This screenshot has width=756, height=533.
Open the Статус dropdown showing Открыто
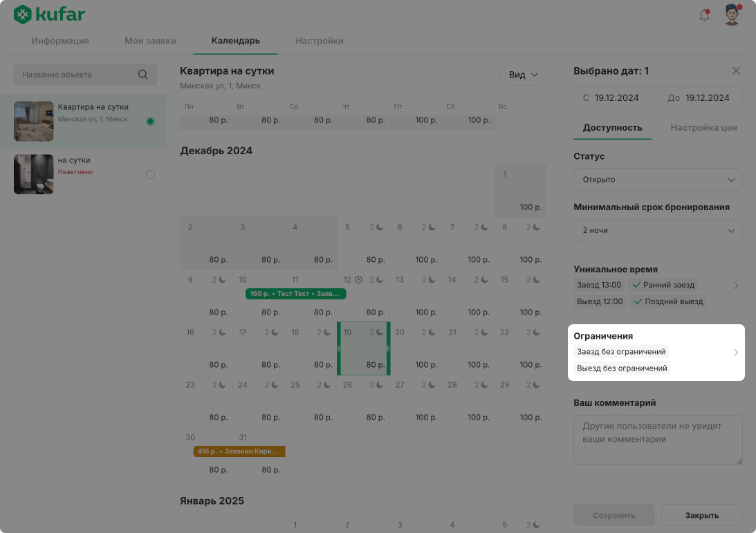[x=658, y=179]
